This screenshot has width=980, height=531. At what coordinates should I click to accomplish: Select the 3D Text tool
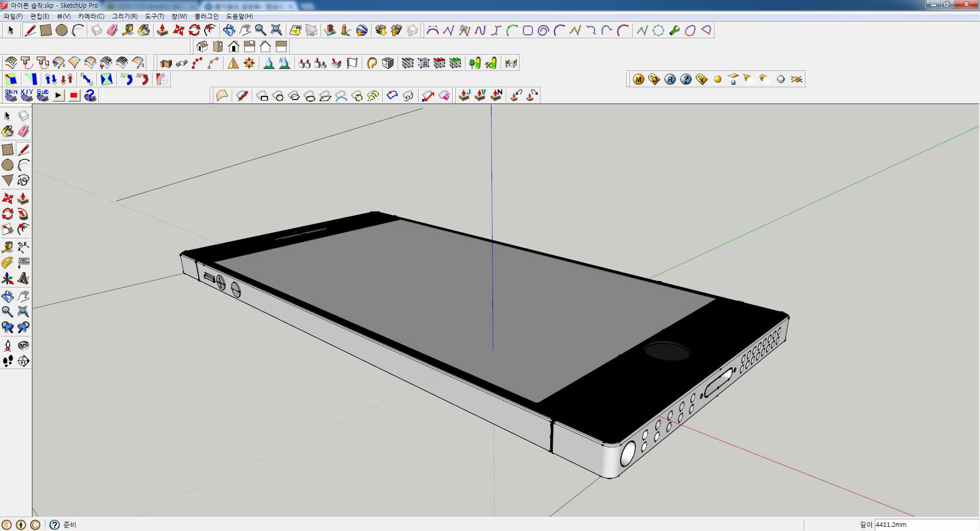(x=23, y=278)
